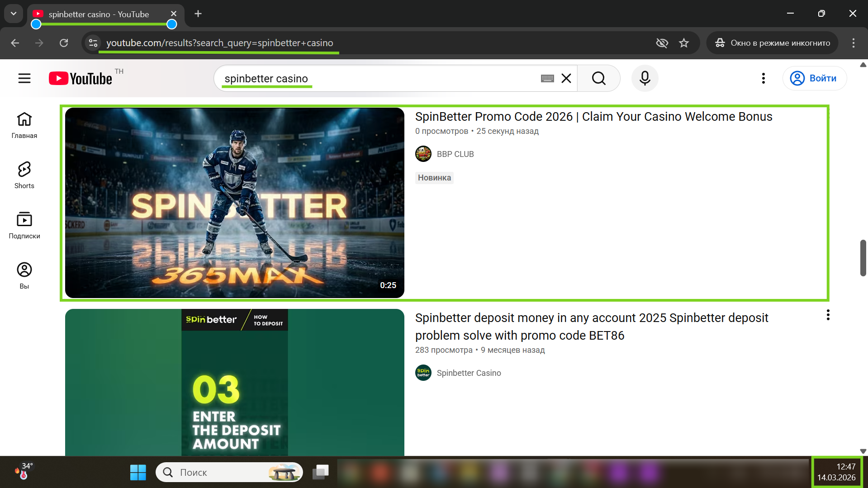The height and width of the screenshot is (488, 868).
Task: Expand the tab search dropdown arrow
Action: click(x=14, y=14)
